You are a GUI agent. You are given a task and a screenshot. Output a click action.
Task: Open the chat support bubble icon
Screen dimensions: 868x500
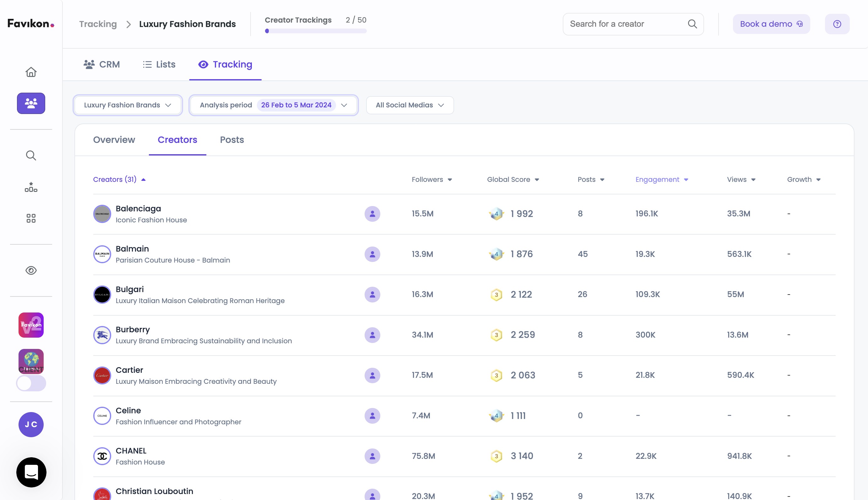coord(31,472)
